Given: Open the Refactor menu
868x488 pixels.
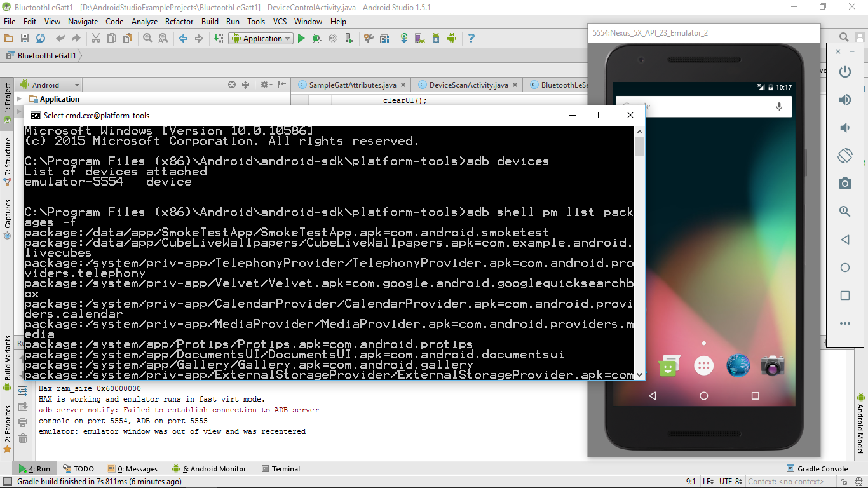Looking at the screenshot, I should coord(179,21).
